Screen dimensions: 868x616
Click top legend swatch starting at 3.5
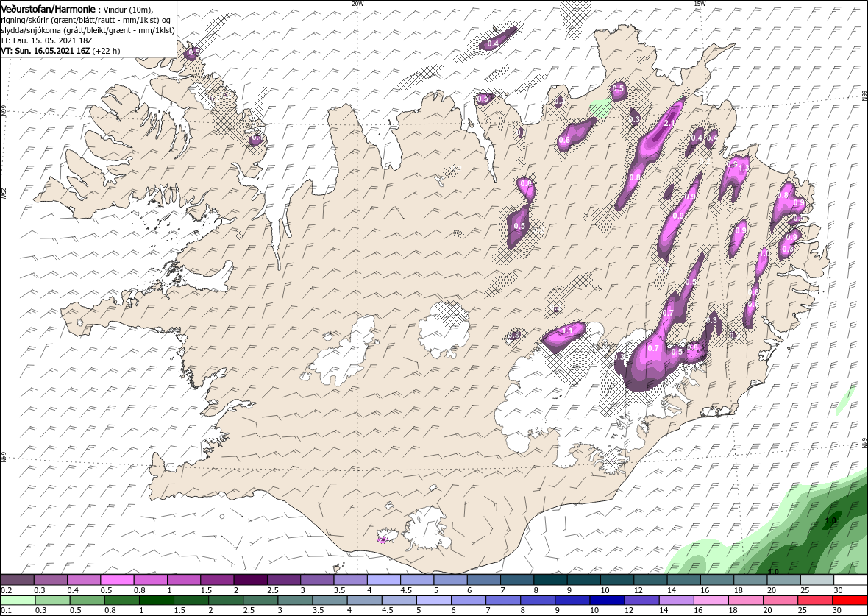tap(350, 579)
